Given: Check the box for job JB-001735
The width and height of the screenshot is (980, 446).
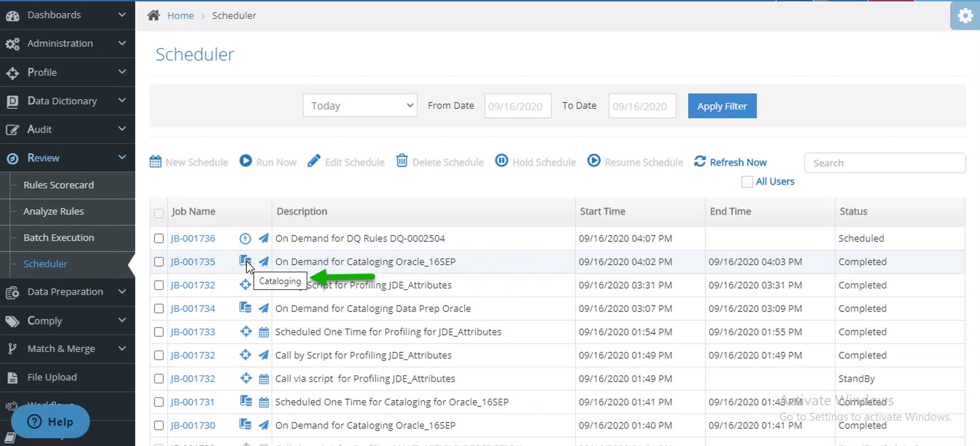Looking at the screenshot, I should click(159, 262).
